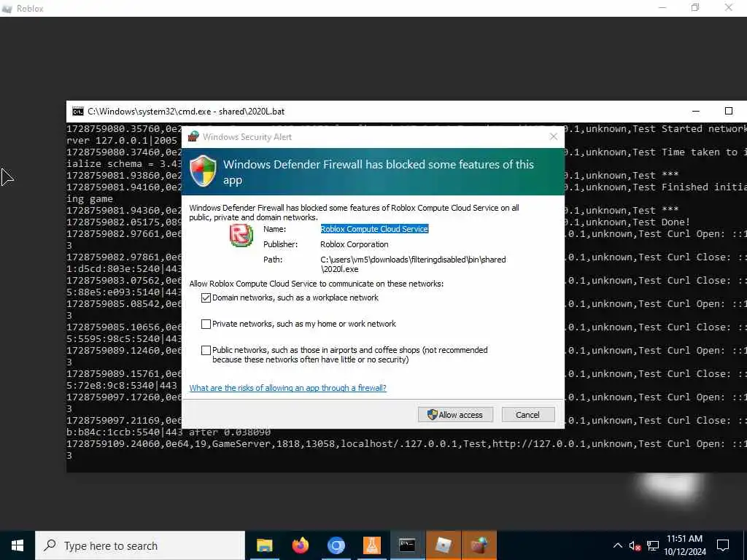Viewport: 747px width, 560px height.
Task: Click the firewall icon in alert title bar
Action: point(193,136)
